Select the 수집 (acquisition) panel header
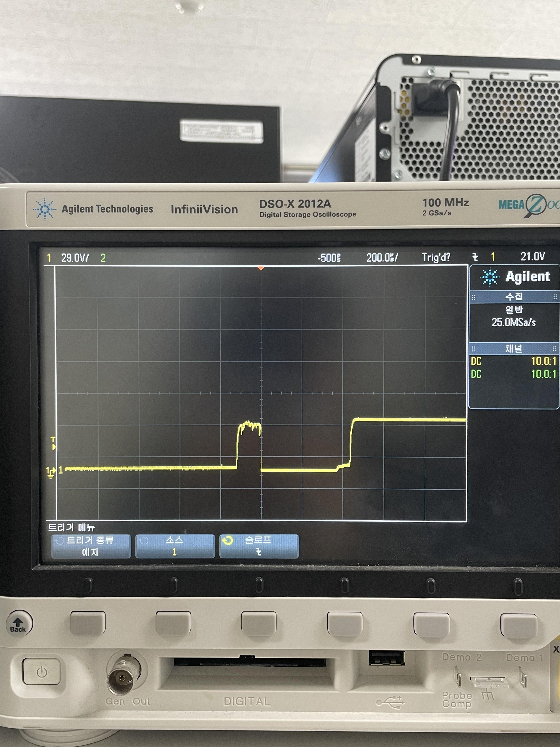 [x=514, y=297]
